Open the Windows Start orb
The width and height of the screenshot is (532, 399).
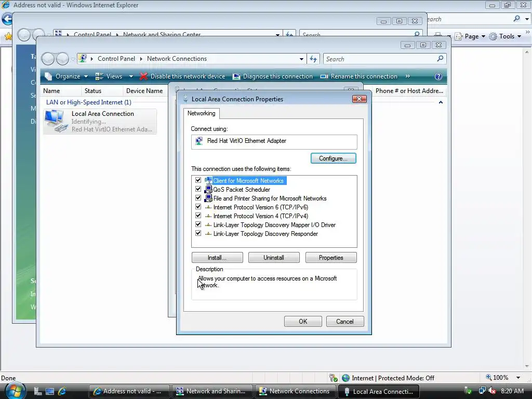pyautogui.click(x=15, y=391)
